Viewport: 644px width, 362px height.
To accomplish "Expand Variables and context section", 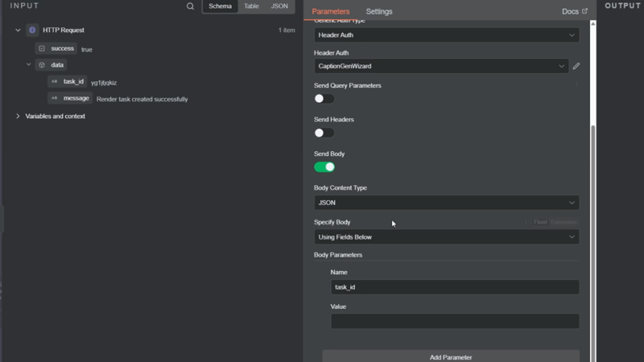I will (18, 116).
